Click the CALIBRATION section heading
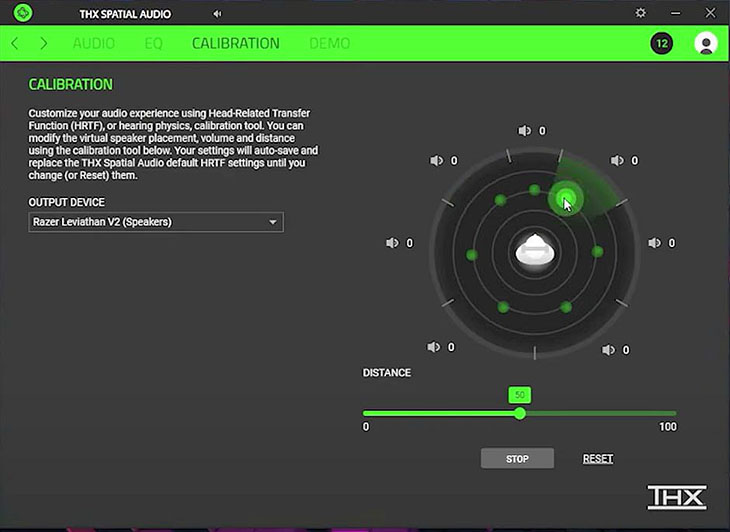The width and height of the screenshot is (730, 532). pos(71,85)
